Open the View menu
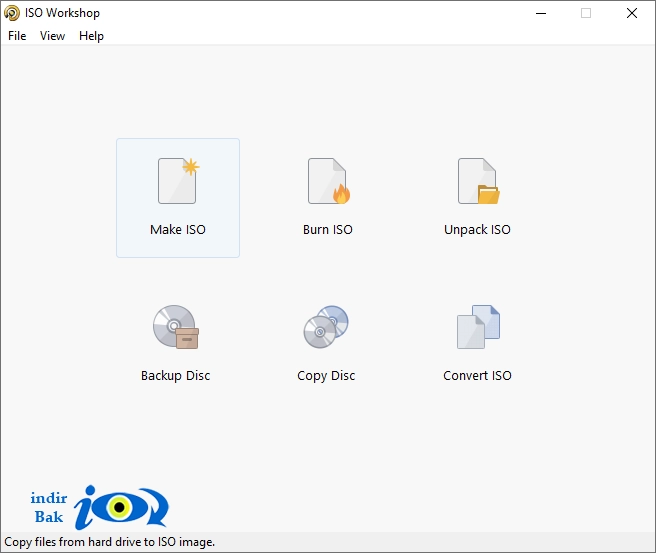Viewport: 656px width, 553px height. click(x=52, y=36)
